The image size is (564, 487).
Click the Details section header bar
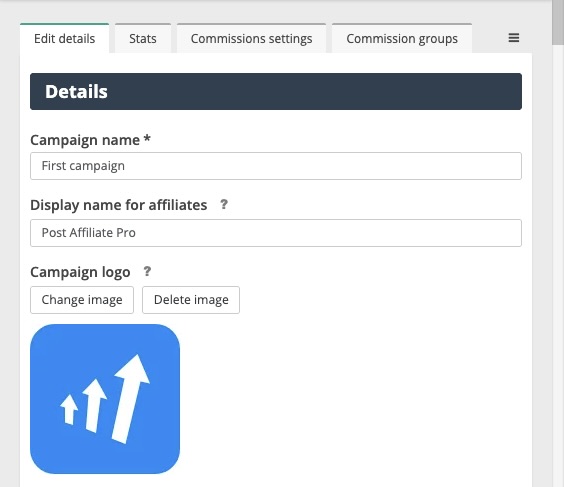point(276,91)
